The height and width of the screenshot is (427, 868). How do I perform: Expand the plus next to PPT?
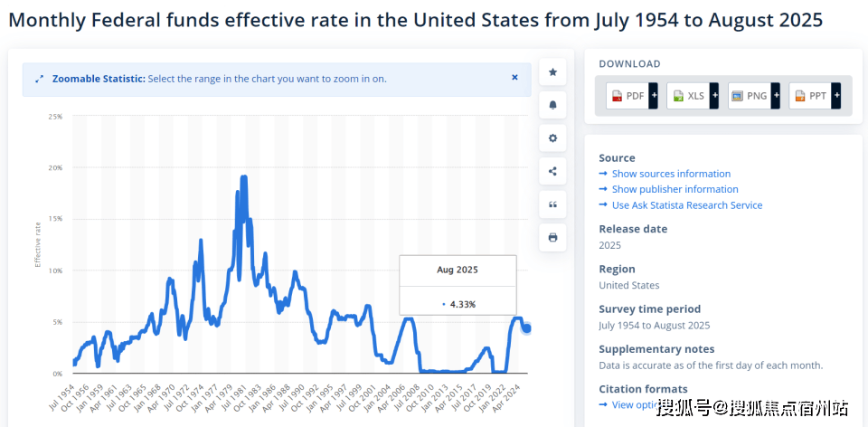(835, 96)
